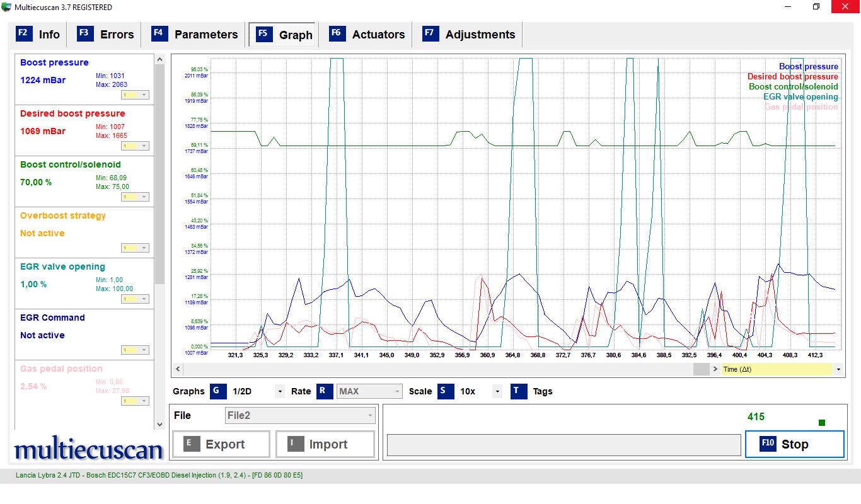Click the parameter list scroll up arrow
This screenshot has height=504, width=861.
pyautogui.click(x=160, y=59)
